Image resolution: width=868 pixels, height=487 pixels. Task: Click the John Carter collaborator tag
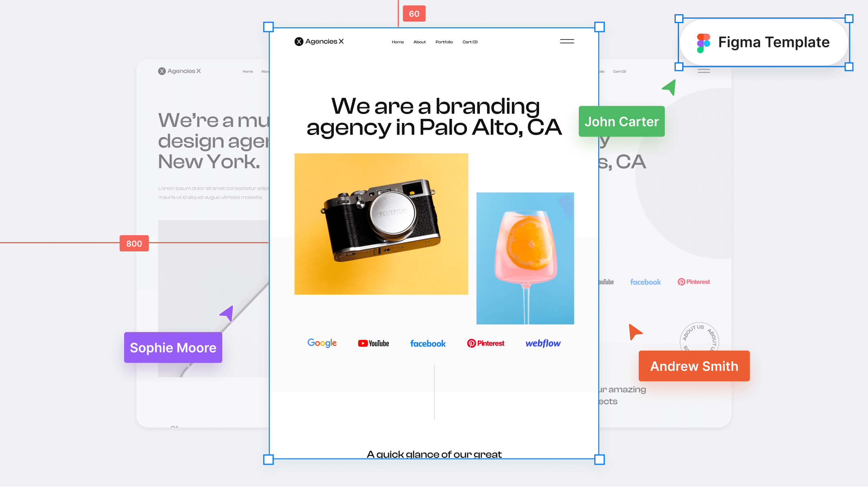pos(621,122)
